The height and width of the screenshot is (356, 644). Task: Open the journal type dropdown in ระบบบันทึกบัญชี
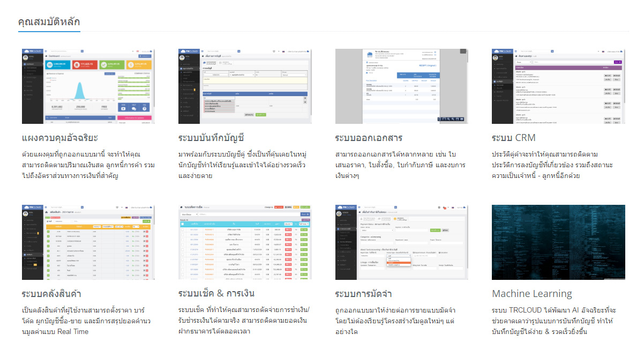[x=242, y=75]
